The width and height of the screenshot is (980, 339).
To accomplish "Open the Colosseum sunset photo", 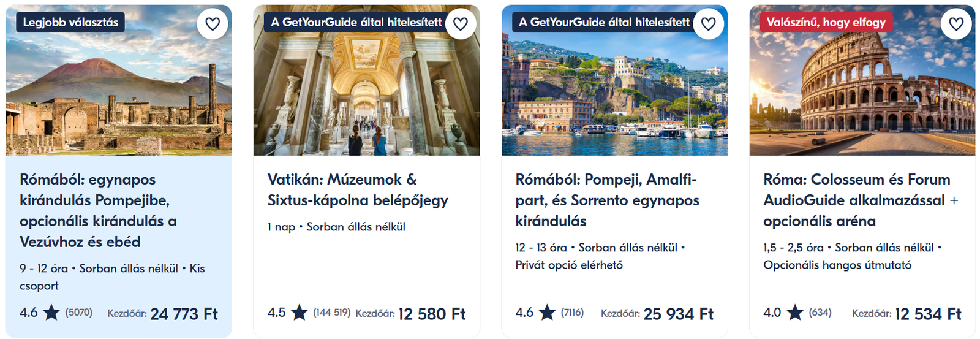I will point(862,92).
